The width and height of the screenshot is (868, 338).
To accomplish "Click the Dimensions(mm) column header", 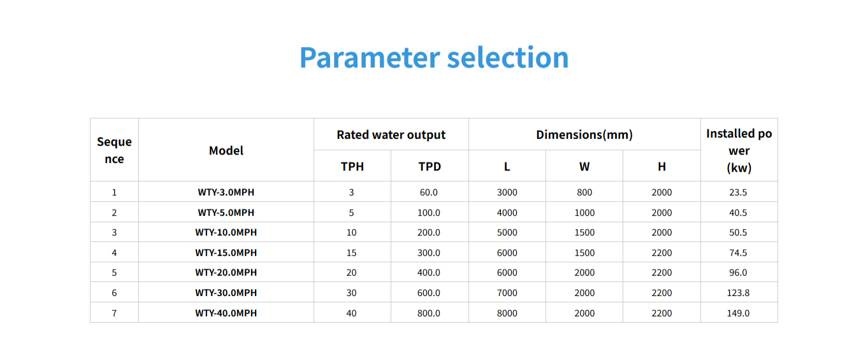I will point(584,135).
